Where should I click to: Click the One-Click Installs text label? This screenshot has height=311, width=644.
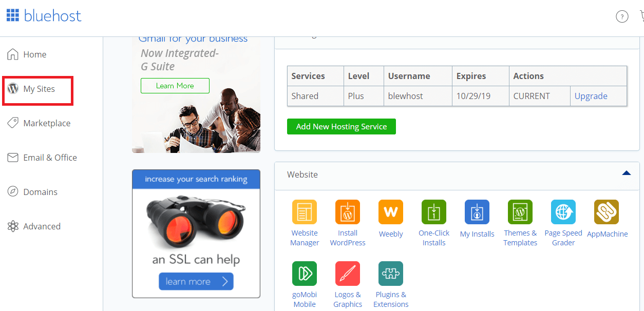point(434,238)
